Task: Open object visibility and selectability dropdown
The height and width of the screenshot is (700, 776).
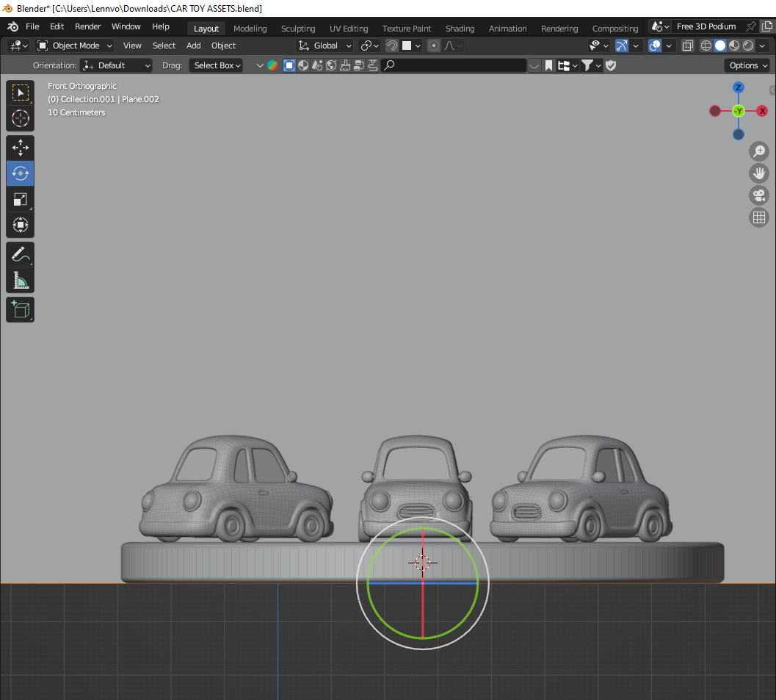Action: click(598, 46)
